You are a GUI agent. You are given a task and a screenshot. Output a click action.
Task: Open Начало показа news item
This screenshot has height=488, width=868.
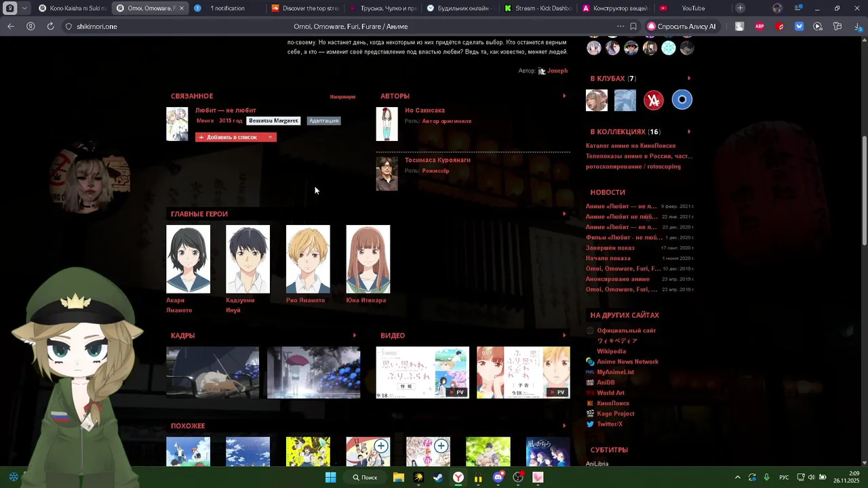608,258
